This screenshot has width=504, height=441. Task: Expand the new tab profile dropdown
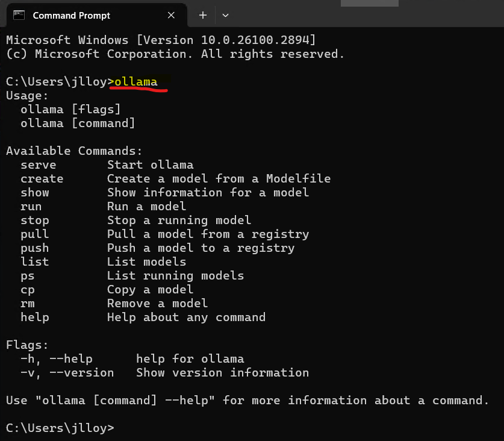tap(225, 15)
